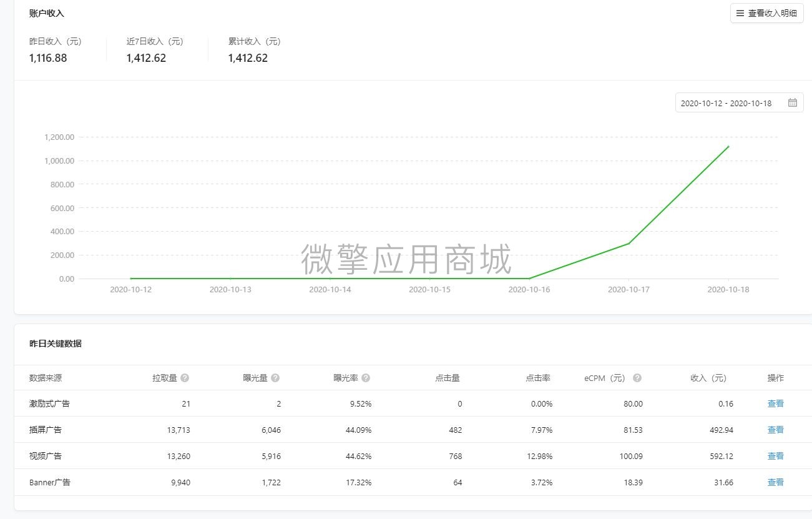Image resolution: width=812 pixels, height=519 pixels.
Task: Click 查看 link for 视频广告 row
Action: click(775, 456)
